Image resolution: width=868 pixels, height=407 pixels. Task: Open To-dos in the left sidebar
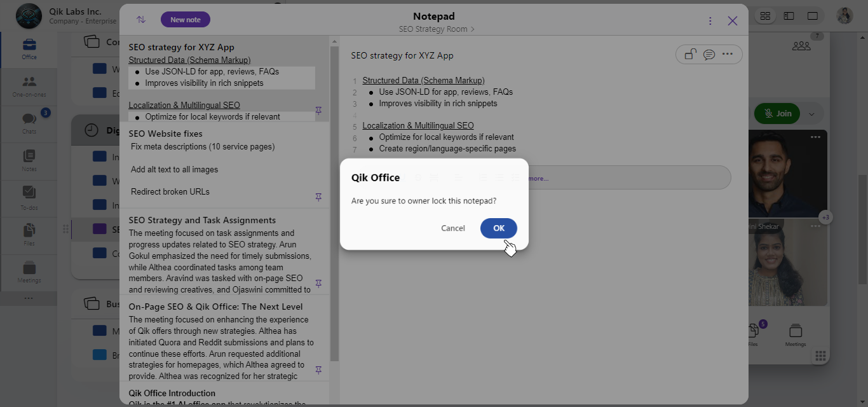(x=29, y=197)
